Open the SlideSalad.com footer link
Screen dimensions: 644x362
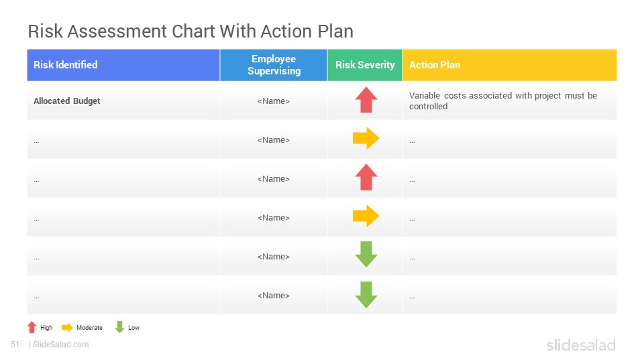(60, 345)
